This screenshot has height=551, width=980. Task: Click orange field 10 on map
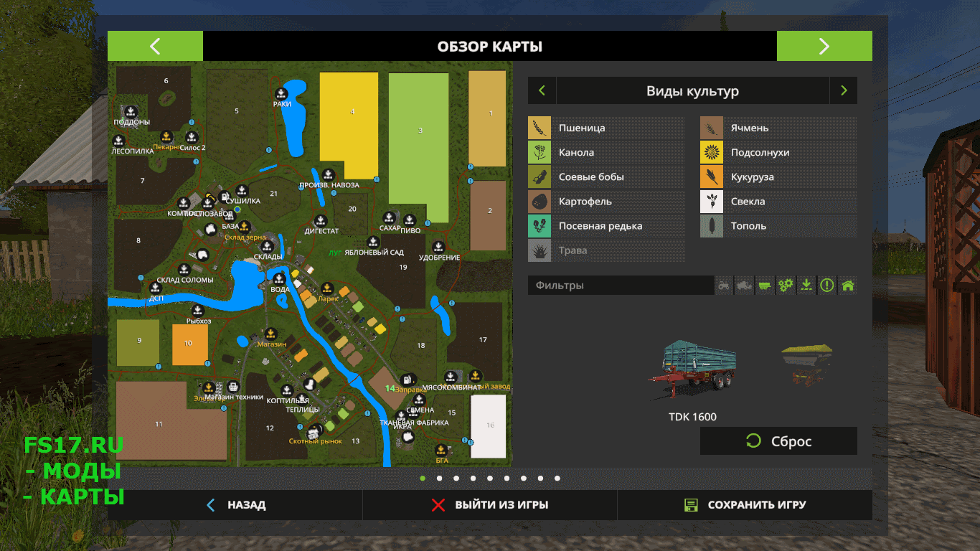189,344
